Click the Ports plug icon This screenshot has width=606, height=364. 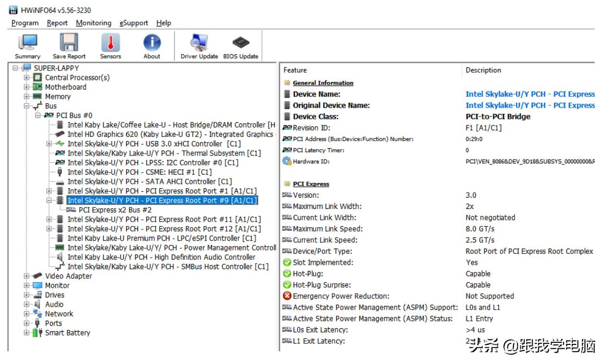point(37,323)
